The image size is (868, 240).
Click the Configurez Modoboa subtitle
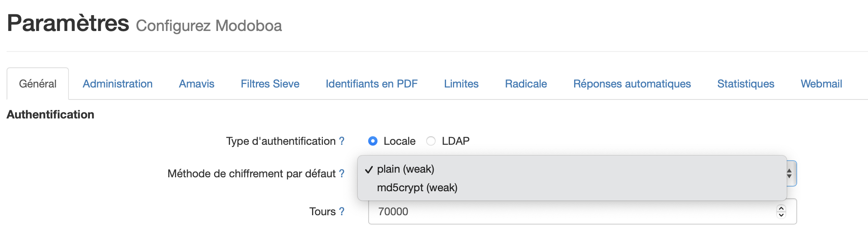tap(209, 26)
